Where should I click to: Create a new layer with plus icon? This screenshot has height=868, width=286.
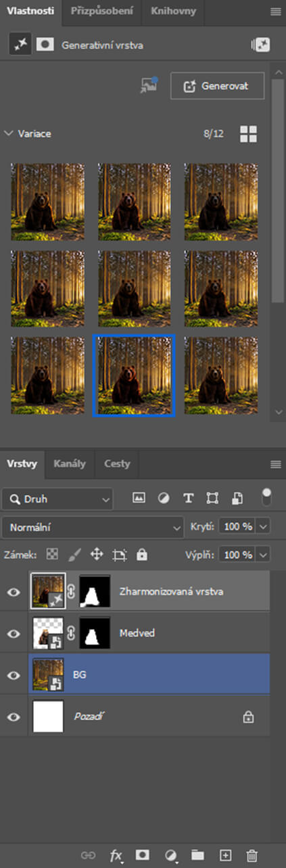pos(226,855)
